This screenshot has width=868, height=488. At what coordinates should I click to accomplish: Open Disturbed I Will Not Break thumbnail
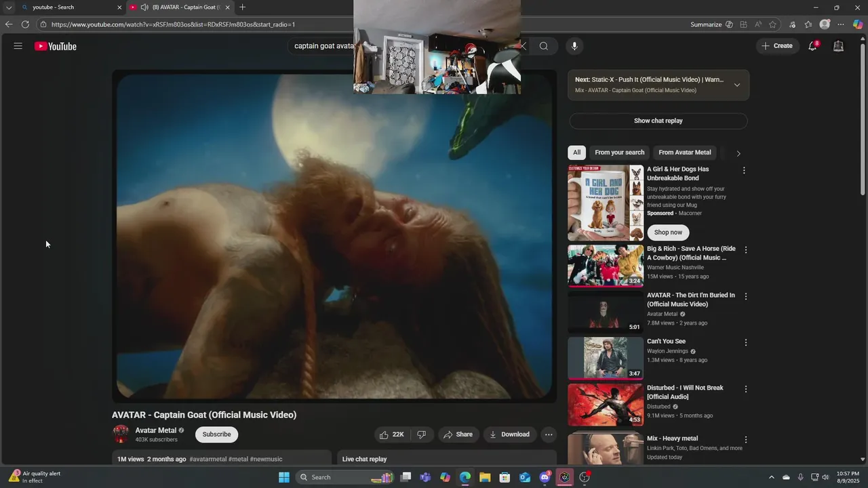[606, 404]
